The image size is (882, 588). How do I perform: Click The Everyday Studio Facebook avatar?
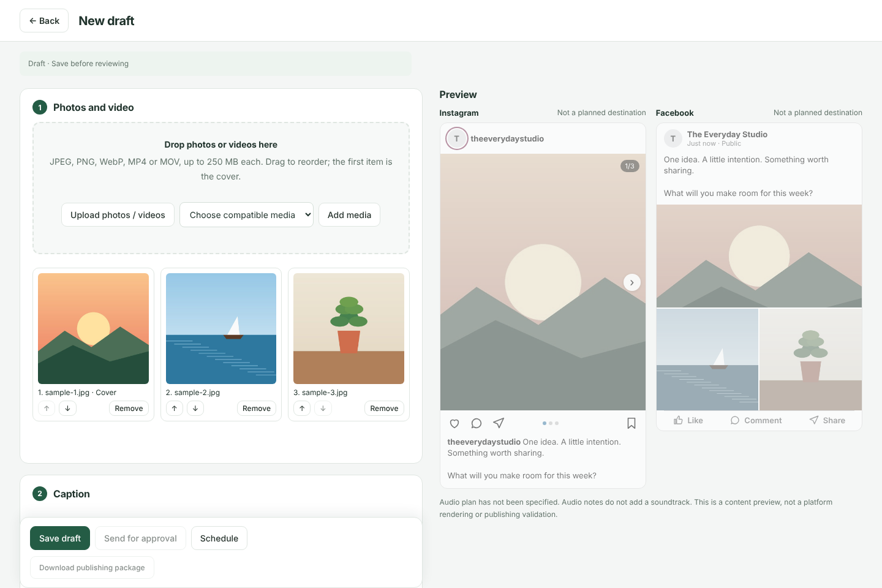673,138
